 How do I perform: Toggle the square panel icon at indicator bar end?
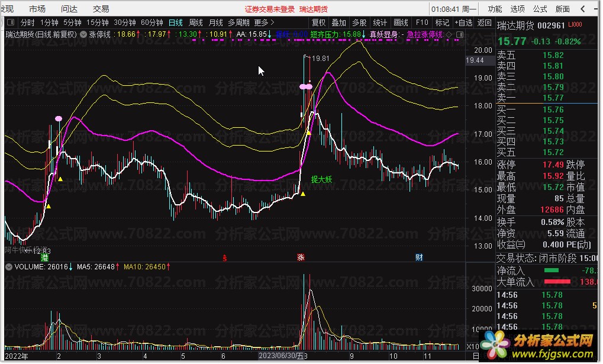tap(460, 35)
